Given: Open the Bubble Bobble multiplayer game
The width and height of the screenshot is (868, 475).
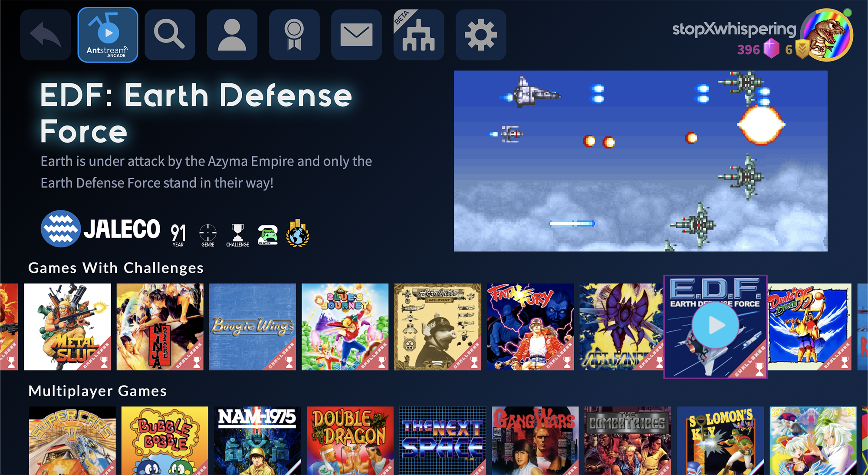Looking at the screenshot, I should click(164, 440).
